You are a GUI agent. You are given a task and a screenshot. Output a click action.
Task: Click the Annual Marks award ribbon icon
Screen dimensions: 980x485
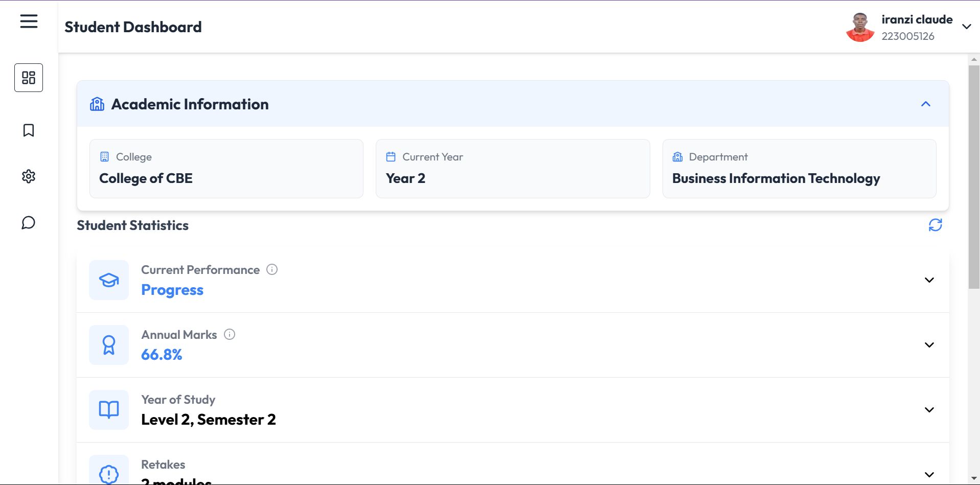point(109,345)
